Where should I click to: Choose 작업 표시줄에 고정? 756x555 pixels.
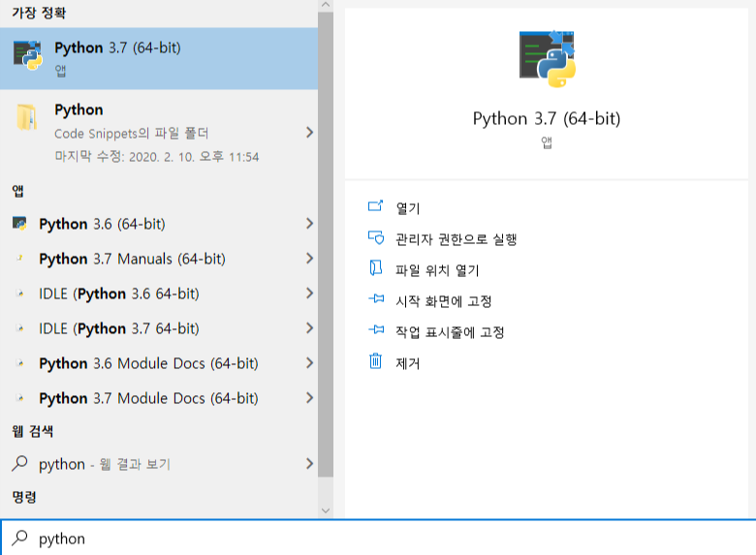450,332
